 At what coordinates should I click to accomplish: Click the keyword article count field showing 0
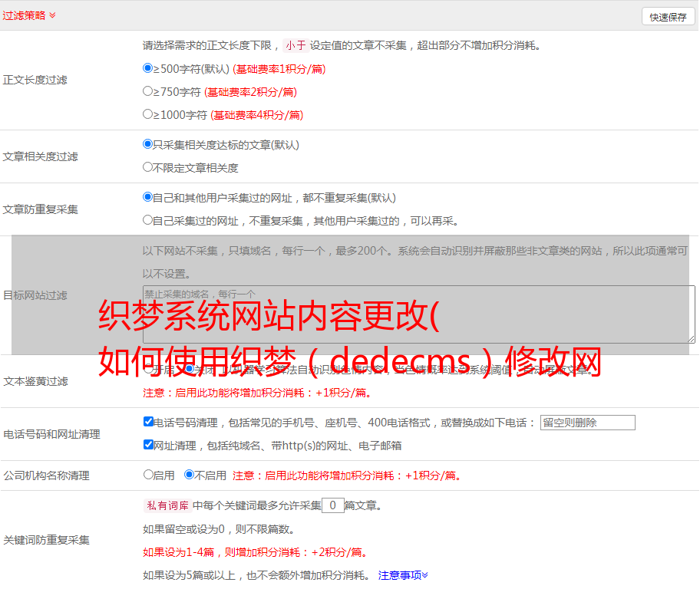click(332, 505)
